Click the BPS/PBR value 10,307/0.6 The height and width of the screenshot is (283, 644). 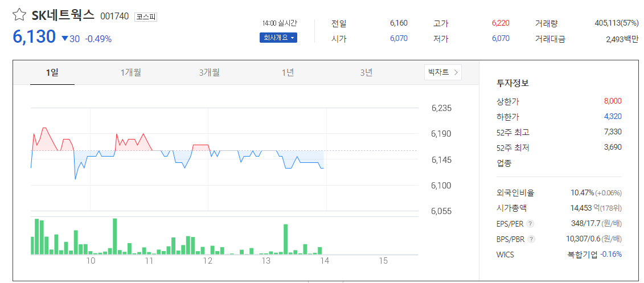(583, 239)
